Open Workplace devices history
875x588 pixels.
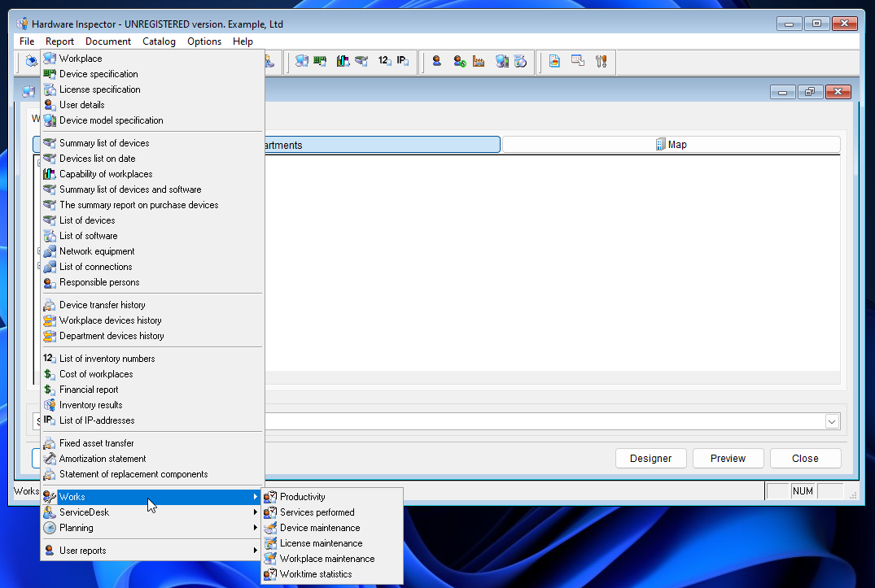tap(152, 320)
